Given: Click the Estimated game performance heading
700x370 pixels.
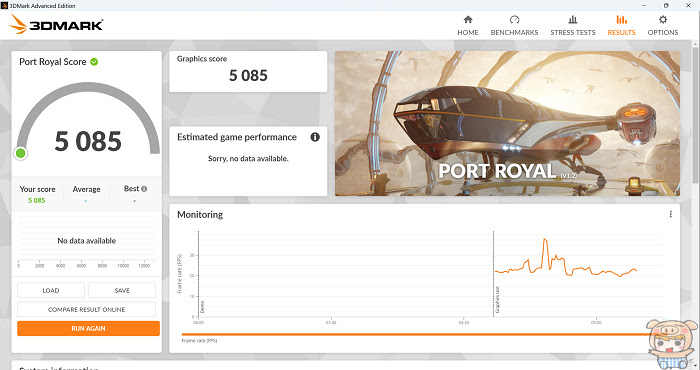Looking at the screenshot, I should click(237, 137).
